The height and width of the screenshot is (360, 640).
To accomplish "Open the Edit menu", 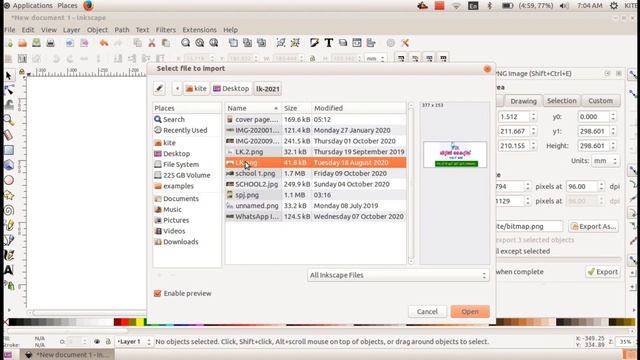I will (28, 30).
